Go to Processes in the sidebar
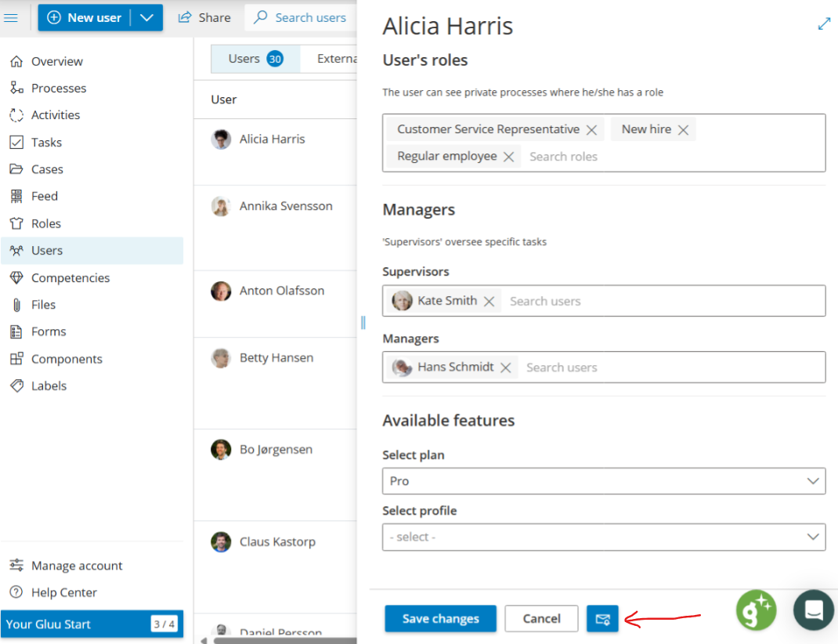The height and width of the screenshot is (644, 838). (58, 89)
